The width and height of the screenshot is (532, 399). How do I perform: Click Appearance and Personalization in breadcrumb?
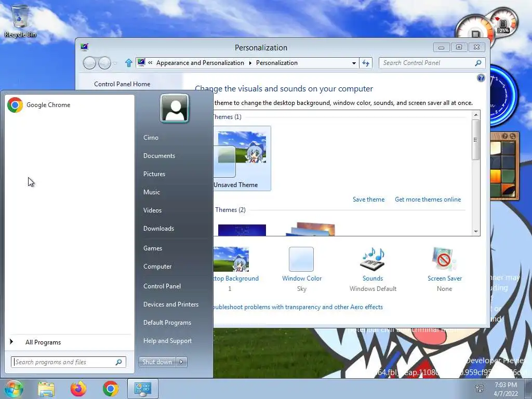pos(200,63)
